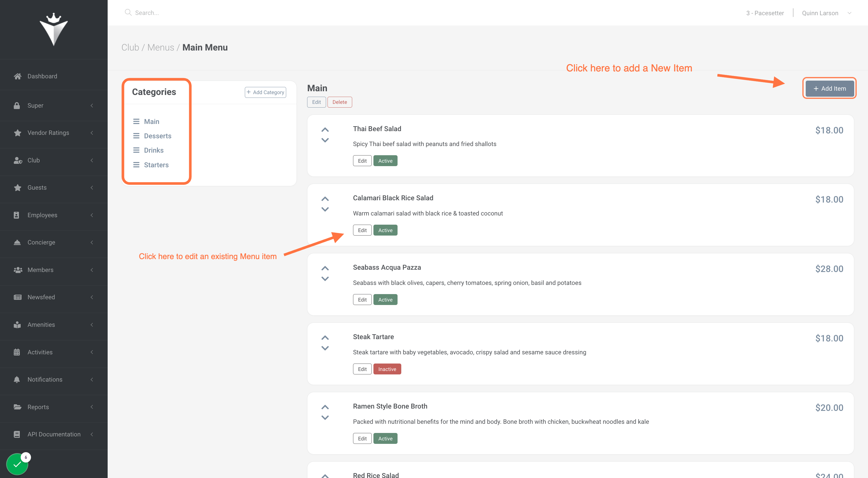Move Seabass Acqua Pazza up
Viewport: 868px width, 478px height.
(x=325, y=269)
